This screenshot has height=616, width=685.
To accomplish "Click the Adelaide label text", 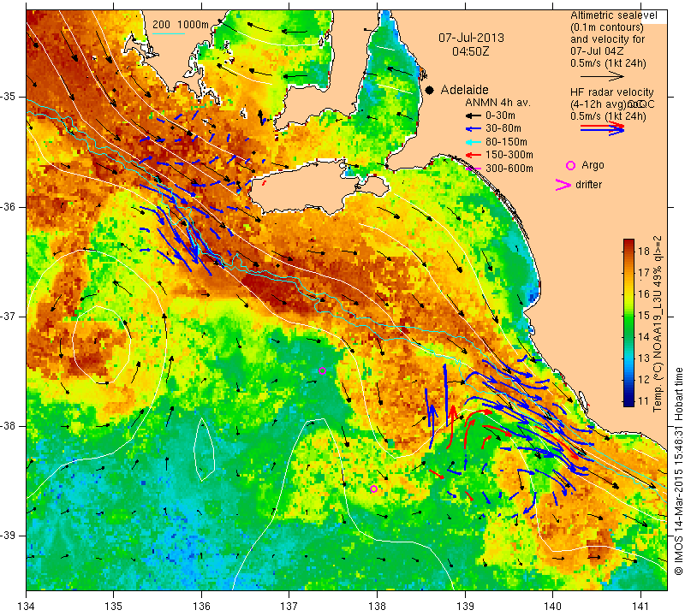I will click(x=464, y=90).
